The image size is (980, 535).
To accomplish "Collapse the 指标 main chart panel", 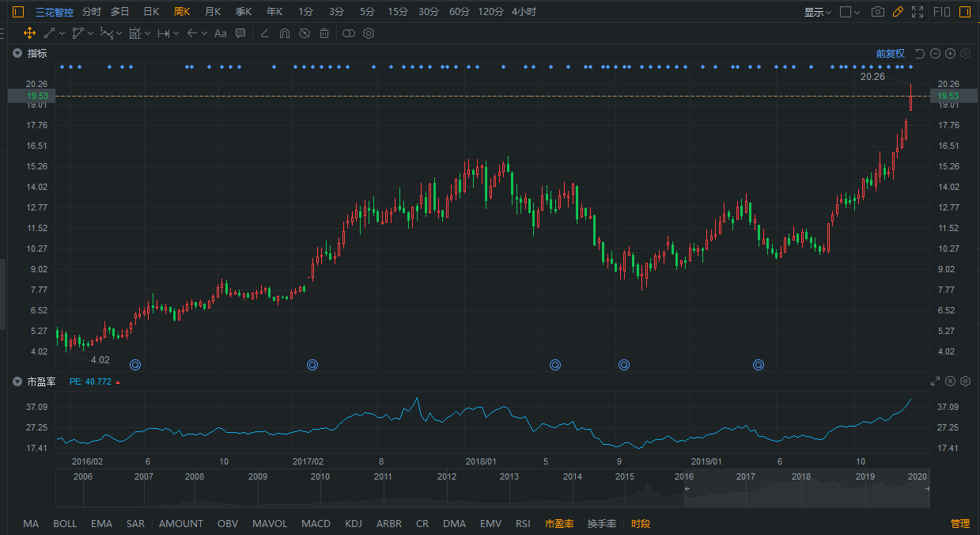I will [17, 54].
